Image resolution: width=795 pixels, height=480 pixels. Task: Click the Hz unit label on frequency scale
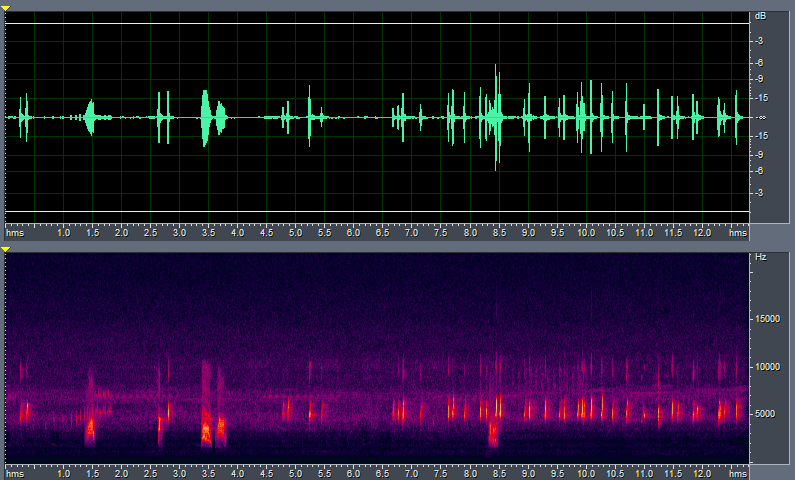761,257
